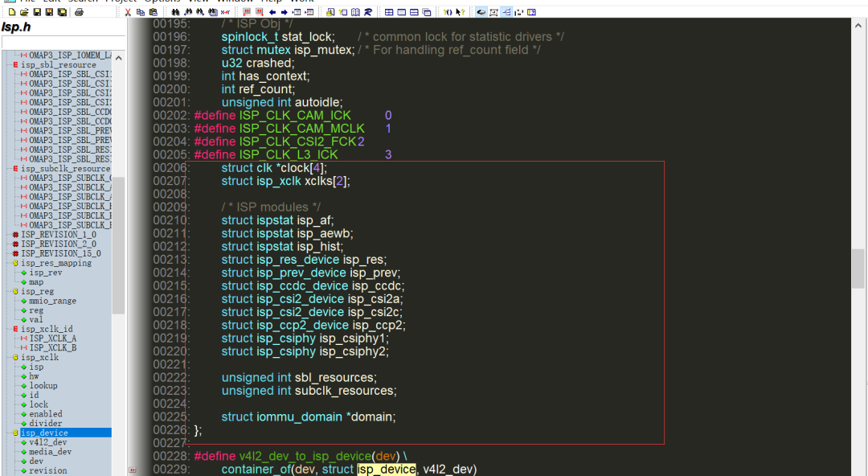Click highlighted isp_device in code line 229
Screen dimensions: 868x476
pos(386,470)
